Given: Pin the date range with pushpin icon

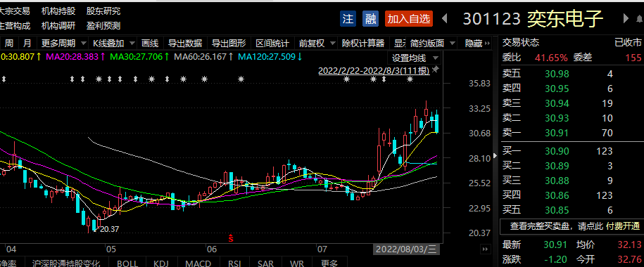Looking at the screenshot, I should (x=435, y=70).
